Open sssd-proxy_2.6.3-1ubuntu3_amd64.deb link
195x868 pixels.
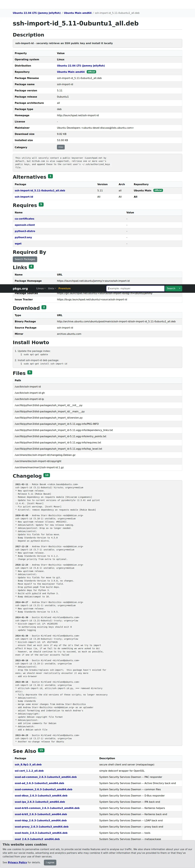(42, 826)
